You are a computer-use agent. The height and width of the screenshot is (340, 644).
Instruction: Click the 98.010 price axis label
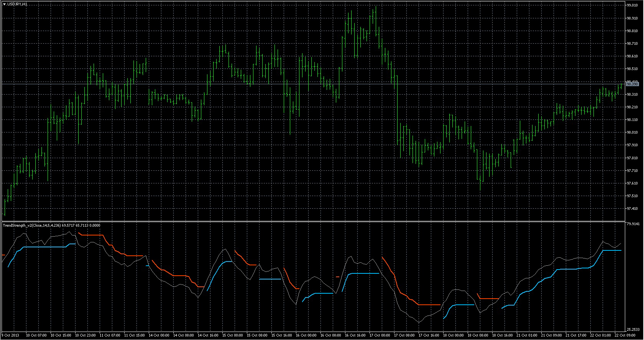[x=632, y=132]
